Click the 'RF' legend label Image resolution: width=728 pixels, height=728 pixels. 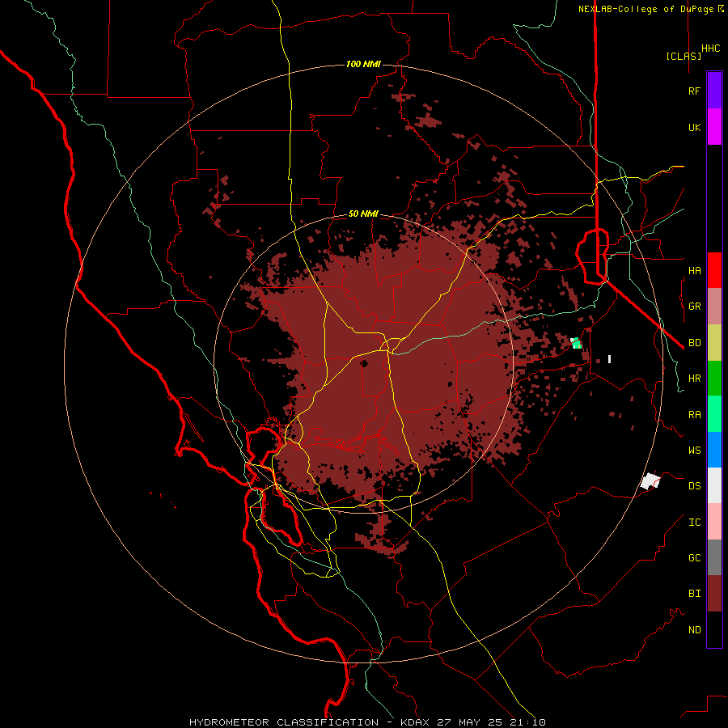[694, 91]
